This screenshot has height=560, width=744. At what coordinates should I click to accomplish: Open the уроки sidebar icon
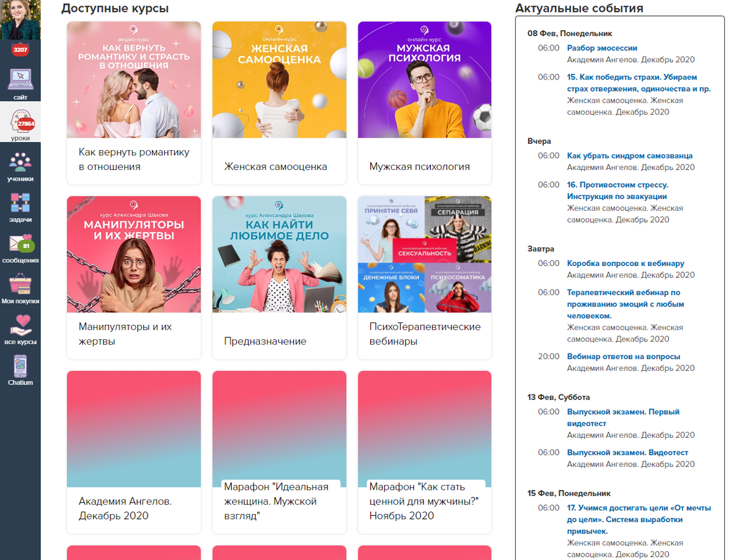[20, 122]
